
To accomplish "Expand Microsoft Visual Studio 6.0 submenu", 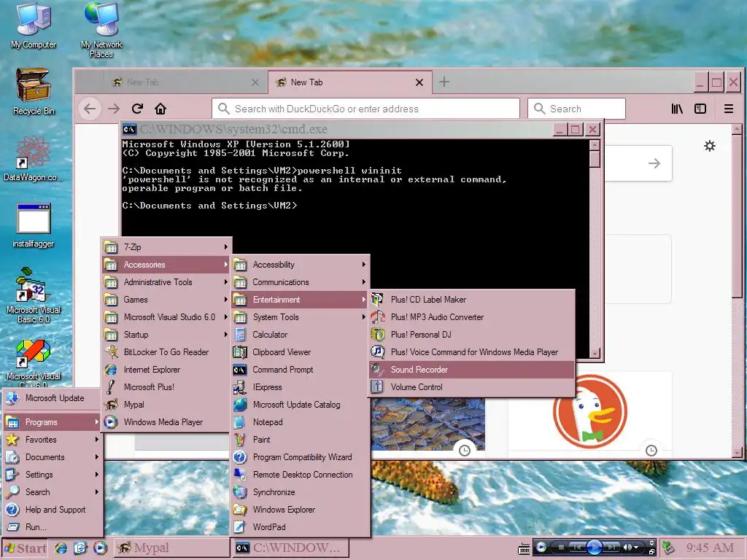I will coord(167,317).
